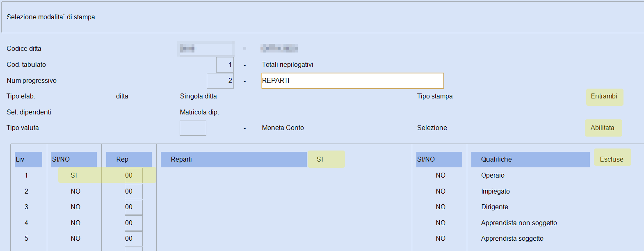This screenshot has height=251, width=644.
Task: Select the Operaio qualification label
Action: [493, 175]
